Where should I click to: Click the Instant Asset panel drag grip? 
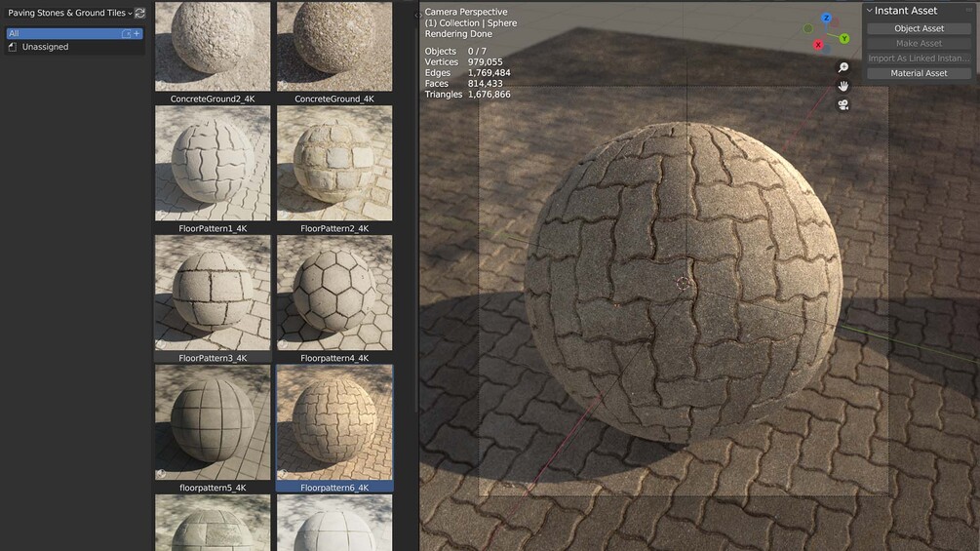click(969, 10)
